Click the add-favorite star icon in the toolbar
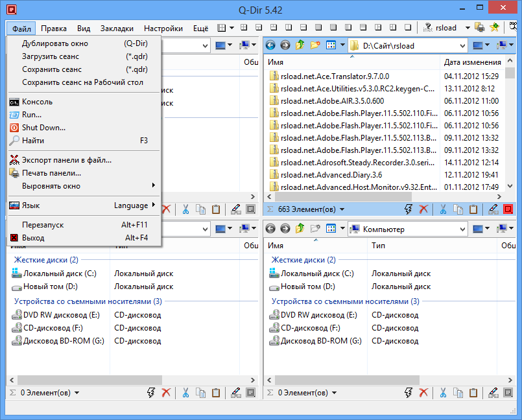522x420 pixels. coord(495,27)
